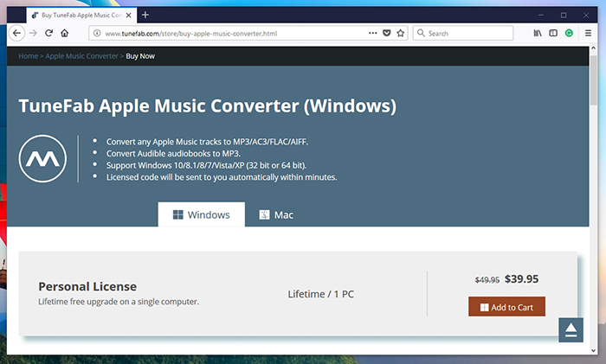Click scrollbar up arrow
Screen dimensions: 606x364
594,48
